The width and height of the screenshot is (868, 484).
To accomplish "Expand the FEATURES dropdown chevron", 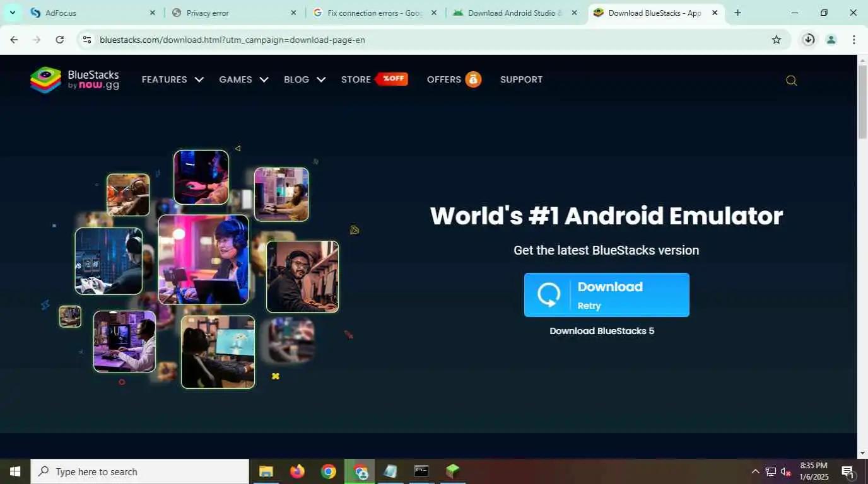I will [199, 79].
